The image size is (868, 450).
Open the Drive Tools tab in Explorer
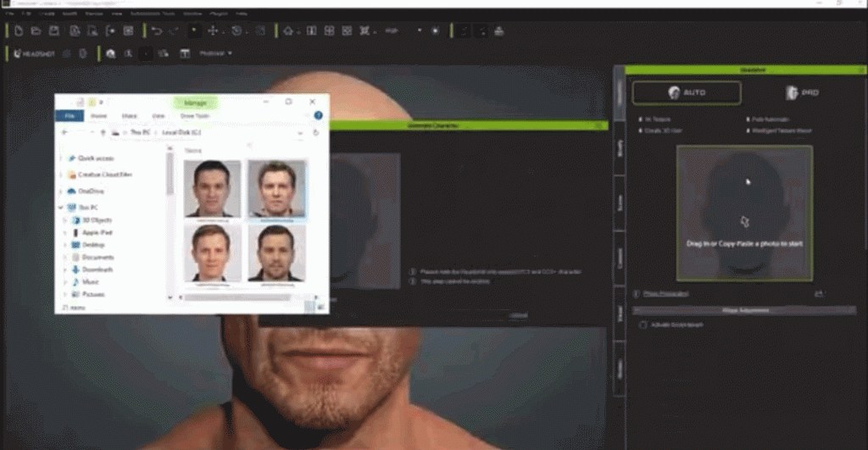(195, 116)
